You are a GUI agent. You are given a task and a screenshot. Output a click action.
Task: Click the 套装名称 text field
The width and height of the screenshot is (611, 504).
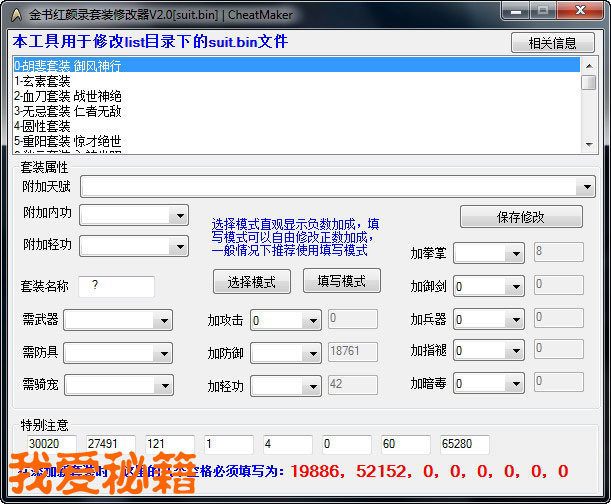[x=116, y=287]
